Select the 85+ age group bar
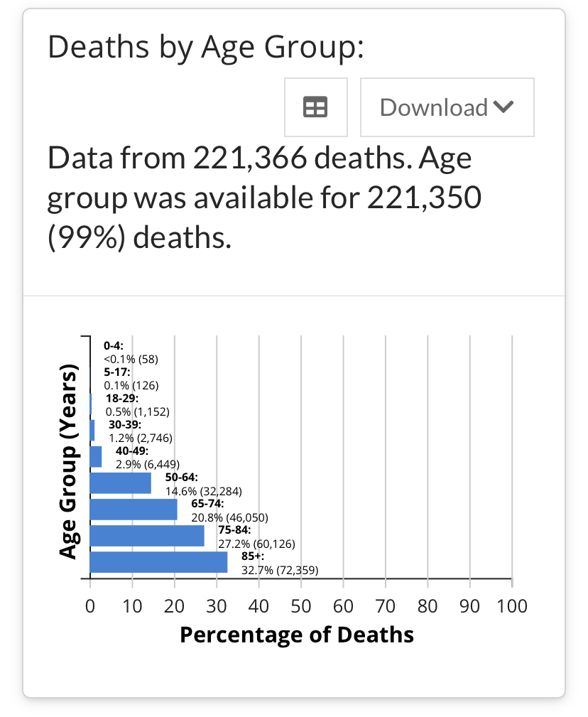 tap(158, 562)
